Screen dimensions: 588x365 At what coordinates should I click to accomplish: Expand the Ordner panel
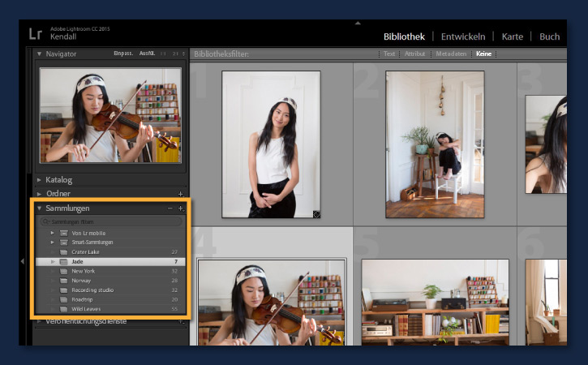[x=39, y=194]
